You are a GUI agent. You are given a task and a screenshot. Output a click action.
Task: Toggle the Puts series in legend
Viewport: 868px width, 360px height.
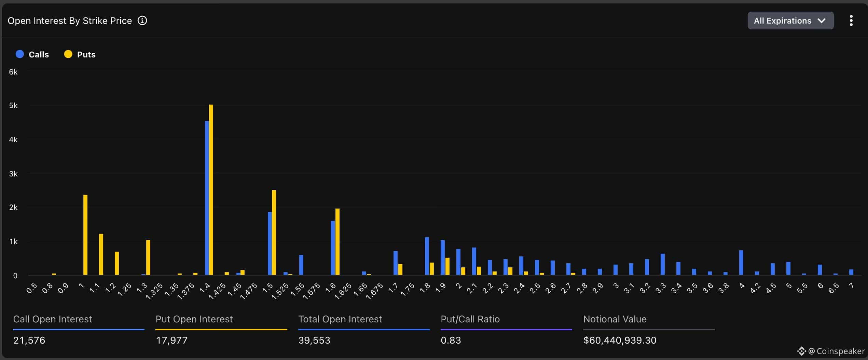(x=86, y=55)
